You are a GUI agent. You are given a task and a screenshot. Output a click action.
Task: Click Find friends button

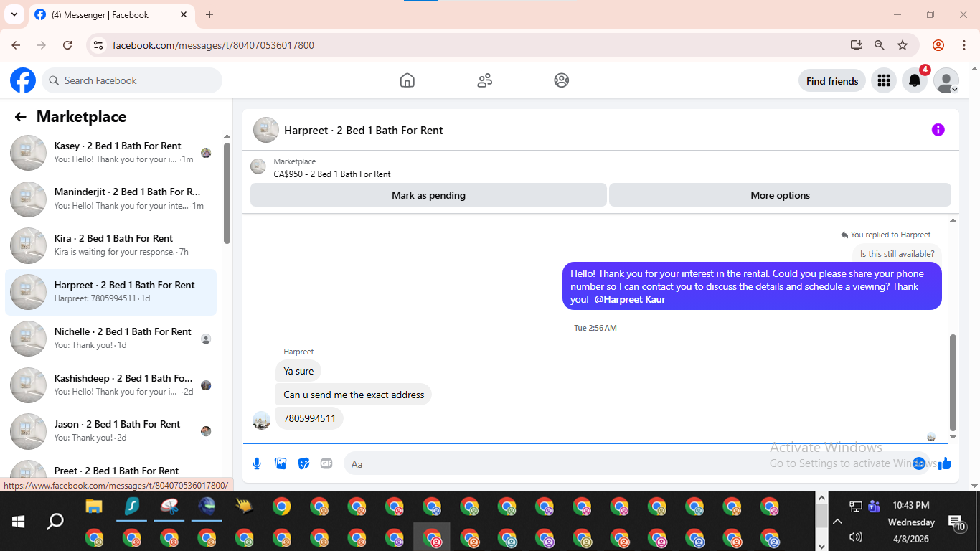click(832, 81)
